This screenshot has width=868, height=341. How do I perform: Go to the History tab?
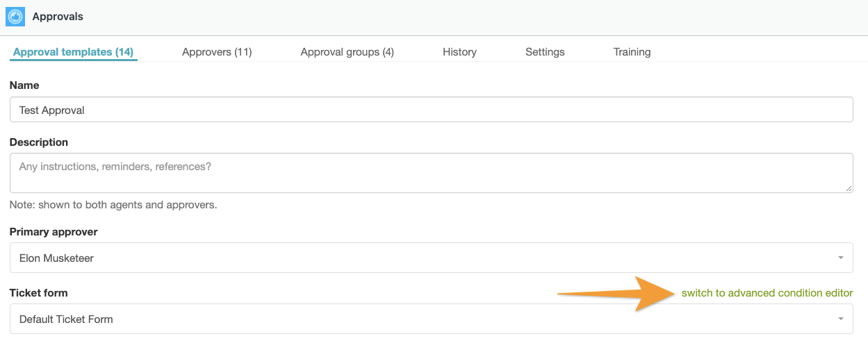tap(459, 52)
